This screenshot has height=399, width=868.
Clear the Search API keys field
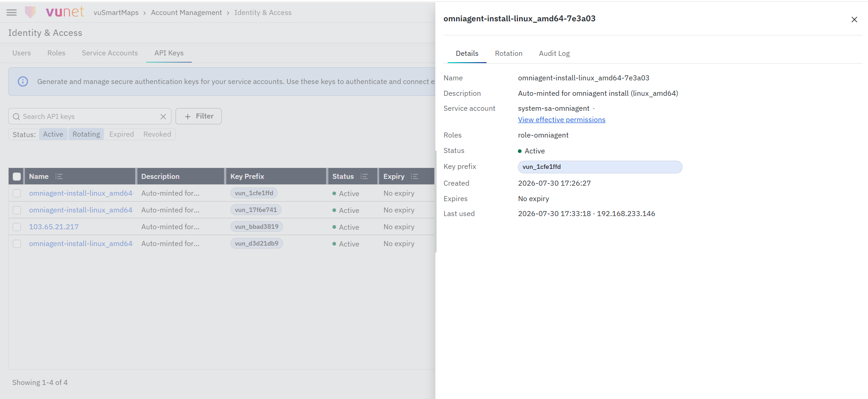pyautogui.click(x=163, y=117)
